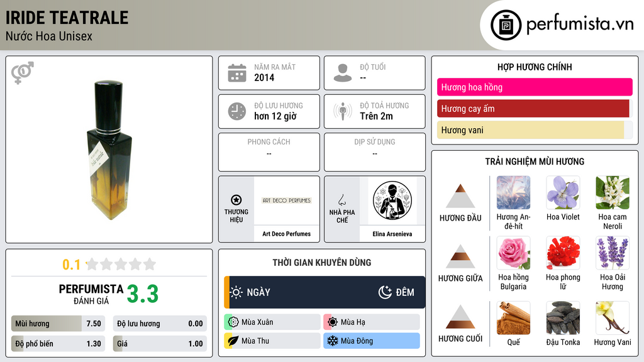The image size is (644, 362).
Task: Open perfumer Elina Arsenieva's portrait
Action: [x=392, y=200]
